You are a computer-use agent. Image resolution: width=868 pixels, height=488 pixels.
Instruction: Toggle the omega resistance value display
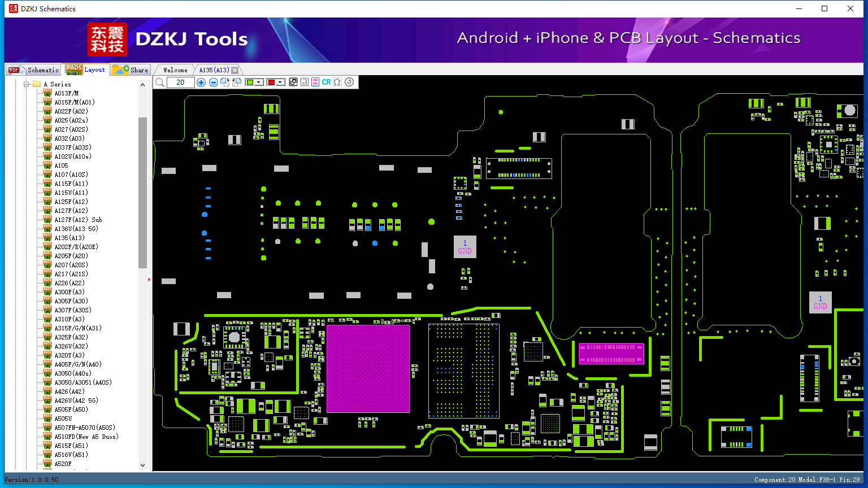coord(337,82)
